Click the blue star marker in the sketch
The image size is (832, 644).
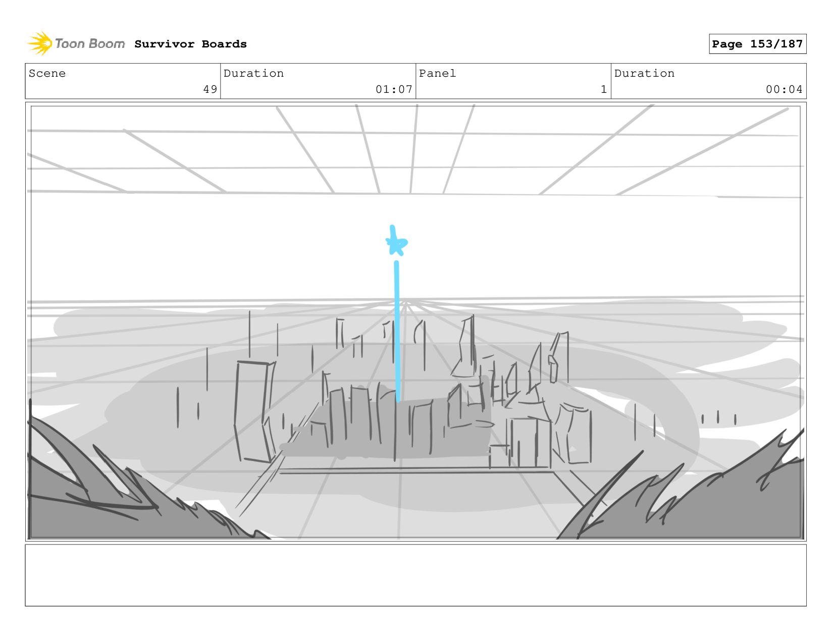tap(396, 241)
